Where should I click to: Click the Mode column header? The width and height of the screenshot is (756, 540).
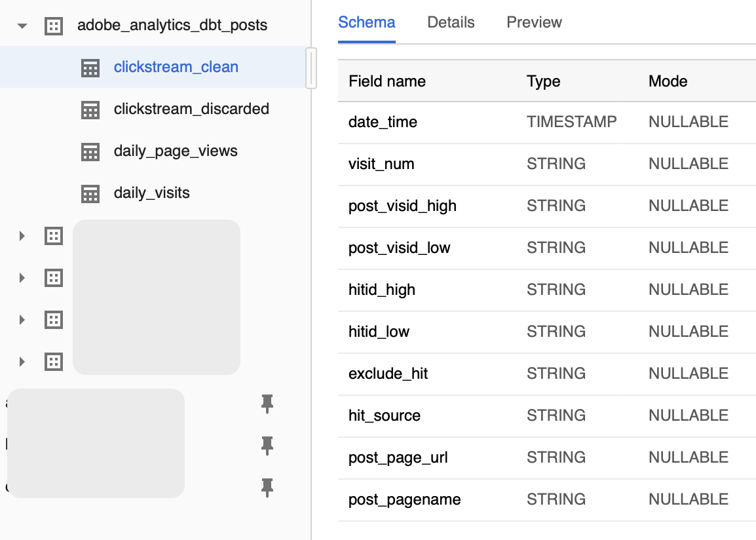point(668,81)
